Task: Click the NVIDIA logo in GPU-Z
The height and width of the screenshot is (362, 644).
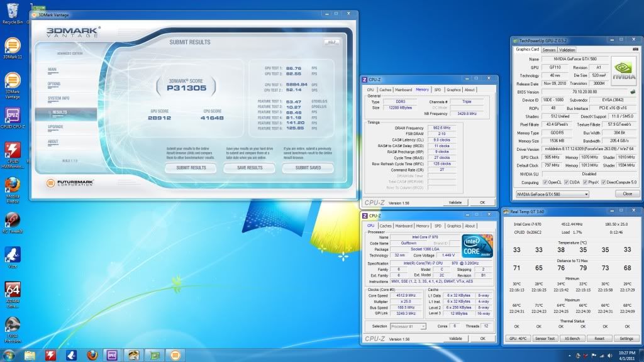Action: pyautogui.click(x=624, y=71)
